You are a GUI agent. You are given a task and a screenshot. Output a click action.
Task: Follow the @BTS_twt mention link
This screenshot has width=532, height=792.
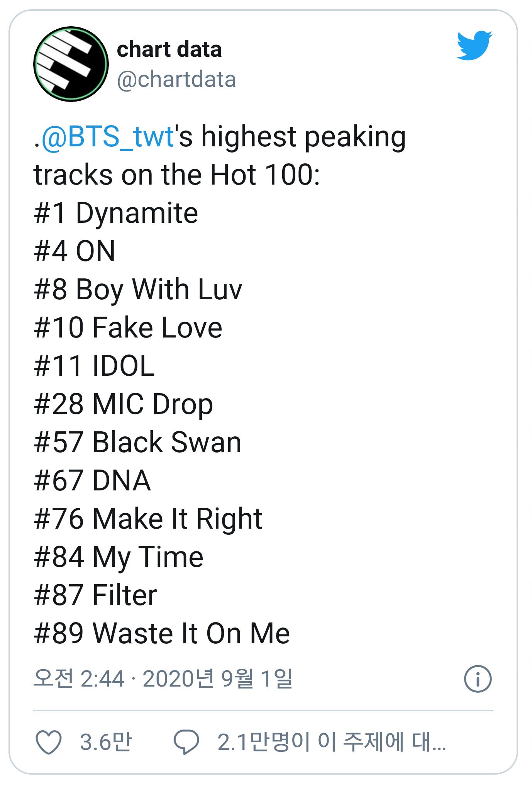(x=107, y=137)
